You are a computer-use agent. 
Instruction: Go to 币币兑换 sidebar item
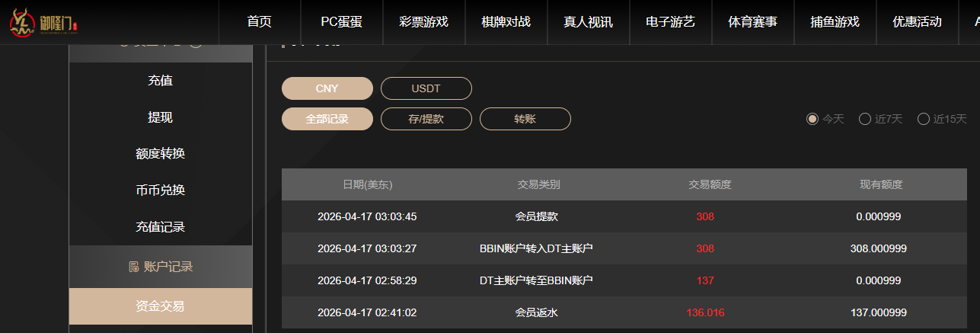(x=161, y=191)
